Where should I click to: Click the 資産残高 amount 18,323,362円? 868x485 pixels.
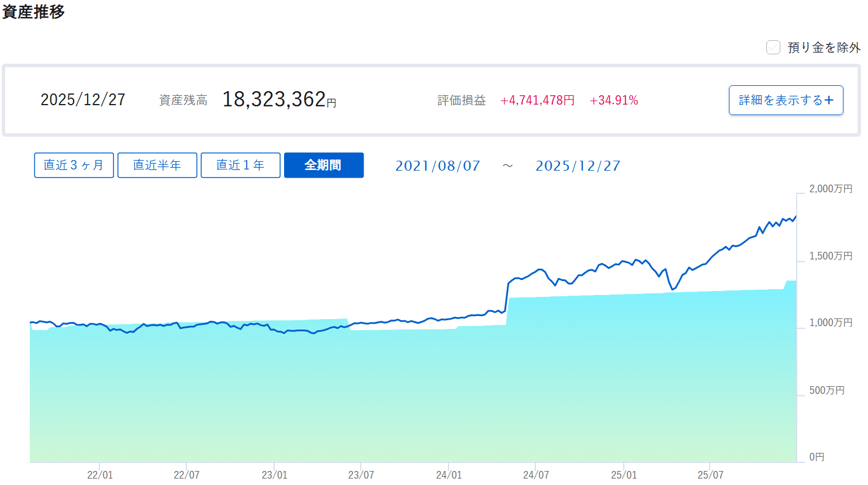click(x=279, y=100)
